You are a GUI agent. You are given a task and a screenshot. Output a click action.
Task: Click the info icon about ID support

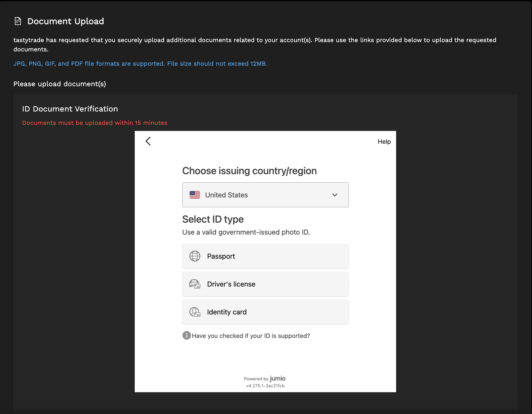pos(186,336)
